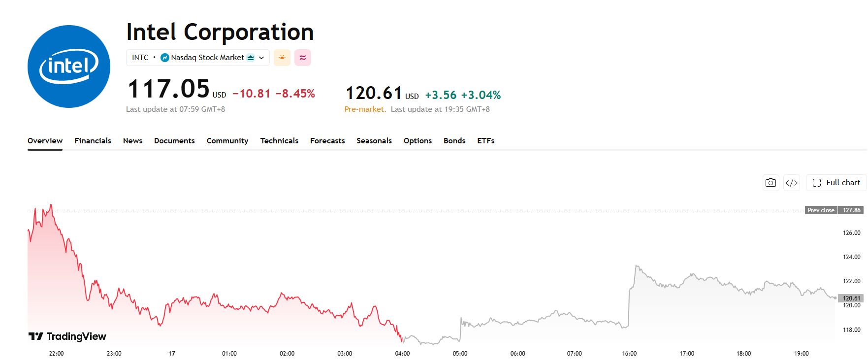
Task: Click the market status icon beside Nasdaq
Action: click(x=251, y=58)
